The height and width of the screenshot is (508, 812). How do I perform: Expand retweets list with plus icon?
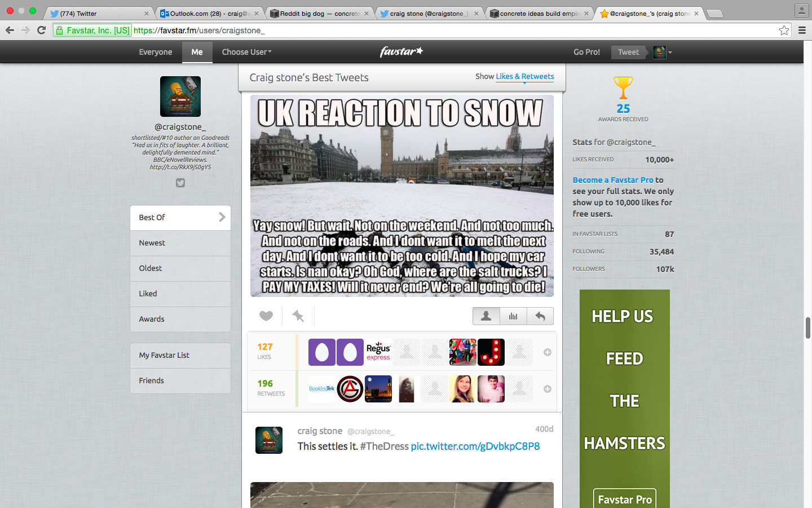(547, 389)
